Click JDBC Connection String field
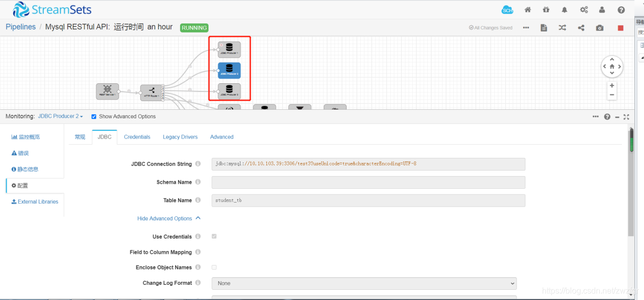The height and width of the screenshot is (300, 644). 368,164
